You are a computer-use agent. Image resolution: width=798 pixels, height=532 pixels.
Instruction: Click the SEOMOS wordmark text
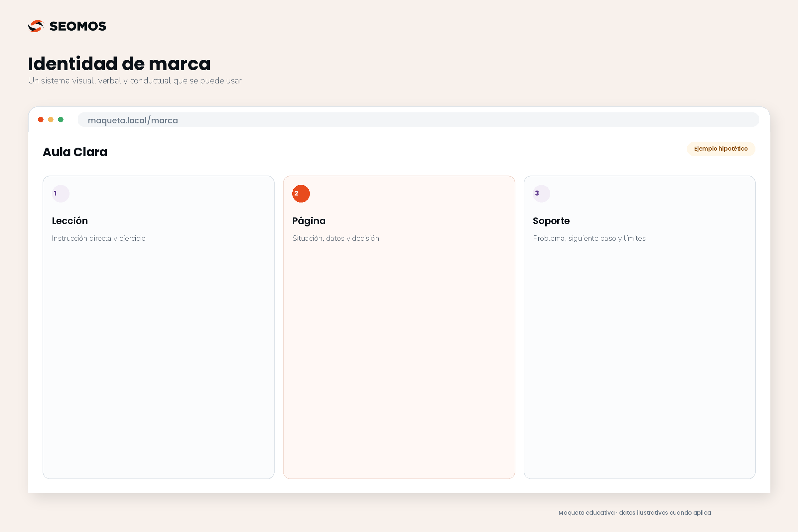click(78, 26)
